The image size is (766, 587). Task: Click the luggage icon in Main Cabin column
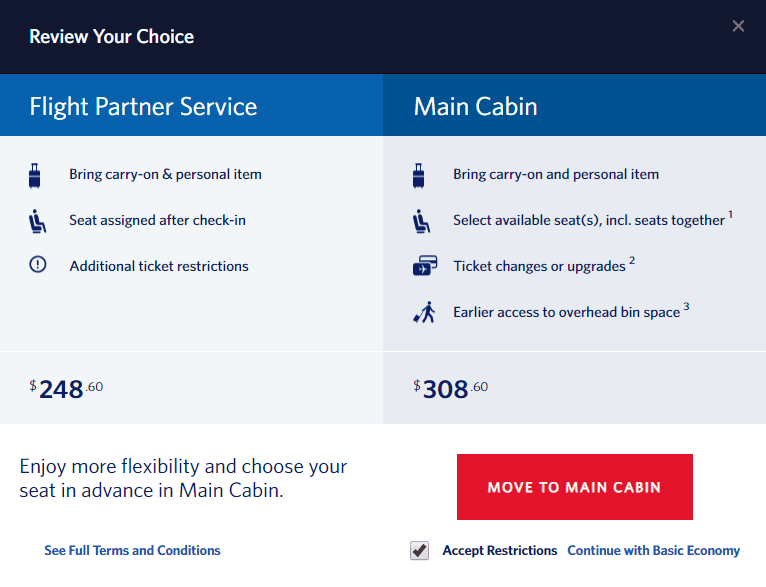(419, 175)
